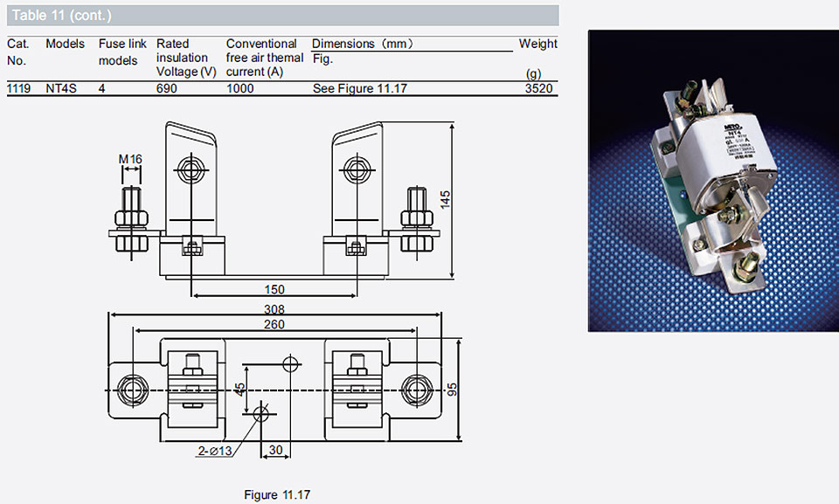Image resolution: width=839 pixels, height=504 pixels.
Task: Select the 308 overall length dimension
Action: 274,309
